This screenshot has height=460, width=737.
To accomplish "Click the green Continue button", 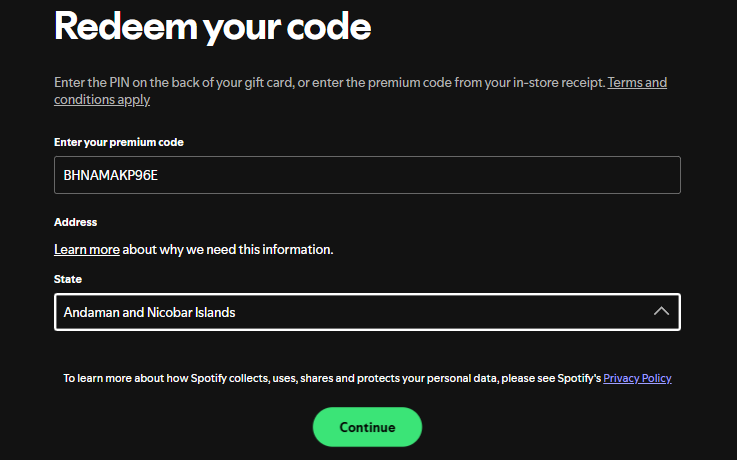I will point(367,427).
